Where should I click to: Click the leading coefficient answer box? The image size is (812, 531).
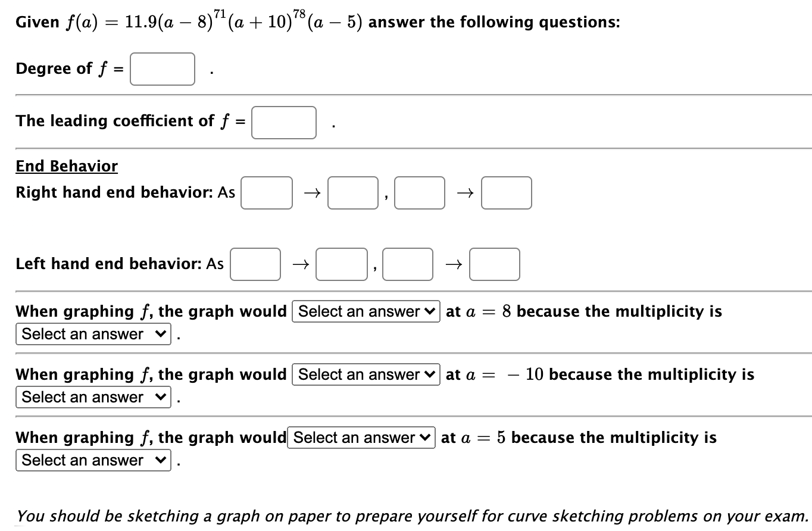tap(284, 123)
